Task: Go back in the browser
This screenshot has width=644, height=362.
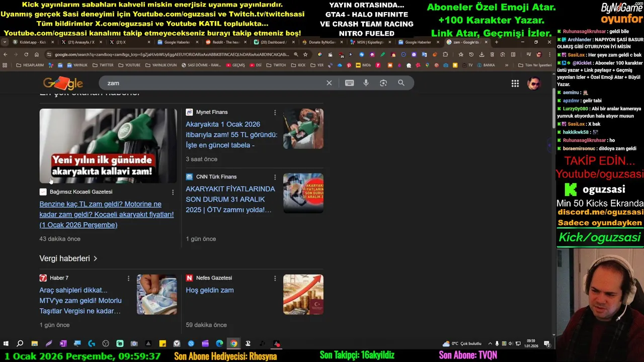Action: pos(5,54)
